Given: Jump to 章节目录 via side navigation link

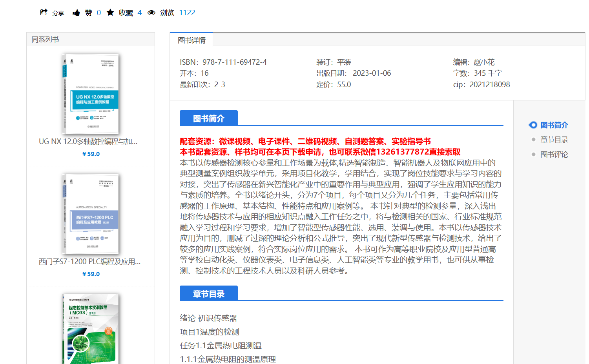Looking at the screenshot, I should click(554, 140).
